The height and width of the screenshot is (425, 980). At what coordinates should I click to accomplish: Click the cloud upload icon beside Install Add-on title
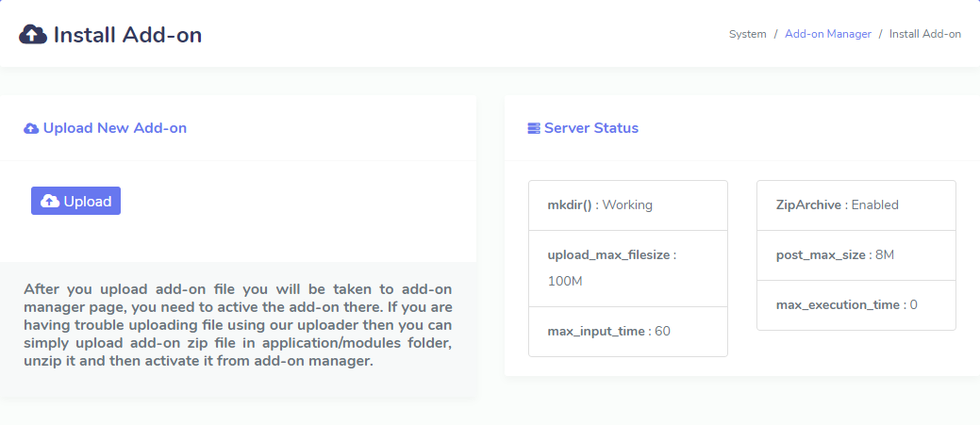pos(33,35)
